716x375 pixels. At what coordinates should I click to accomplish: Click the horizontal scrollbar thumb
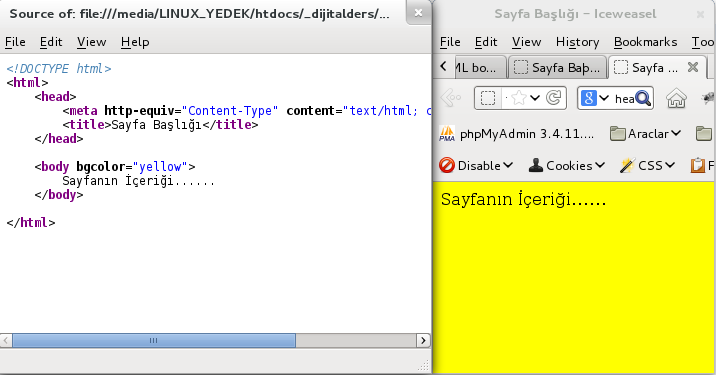[153, 340]
